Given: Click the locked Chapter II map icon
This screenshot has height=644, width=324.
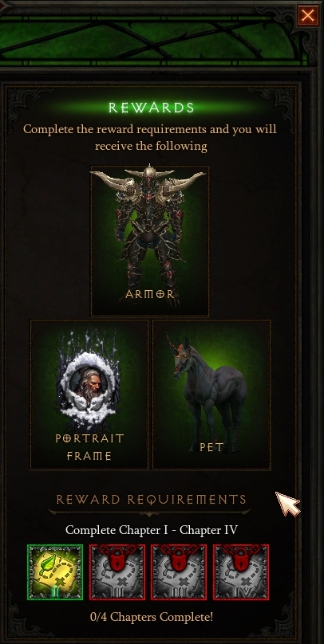Looking at the screenshot, I should pyautogui.click(x=117, y=571).
